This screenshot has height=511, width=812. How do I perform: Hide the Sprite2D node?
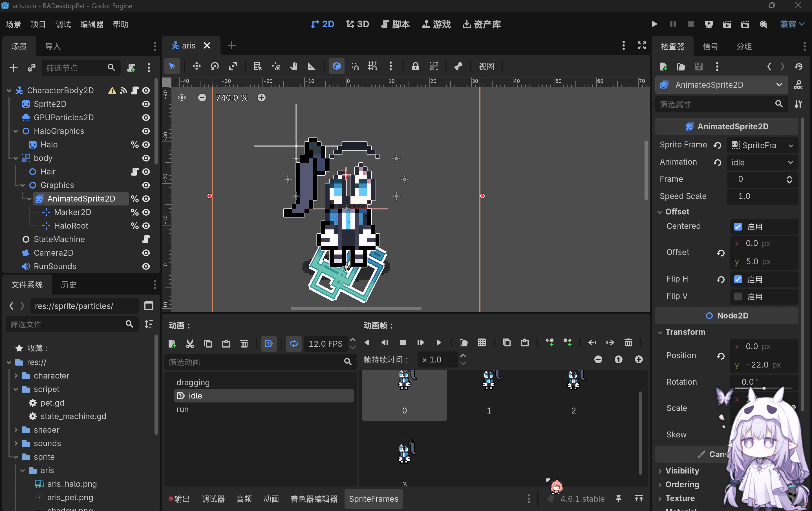[x=146, y=104]
